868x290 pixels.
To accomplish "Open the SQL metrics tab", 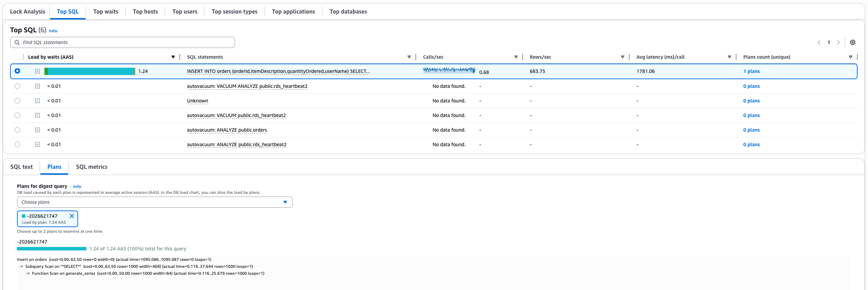I will pos(92,167).
